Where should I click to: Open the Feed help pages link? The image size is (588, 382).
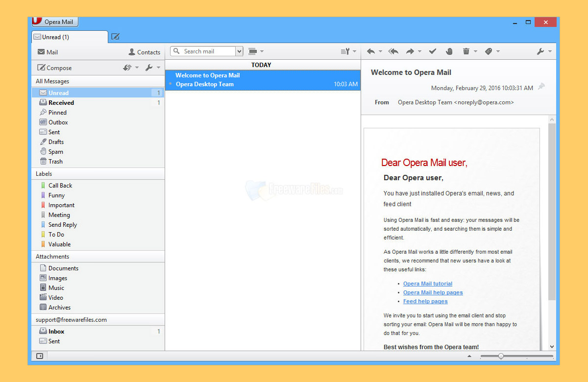pos(425,301)
